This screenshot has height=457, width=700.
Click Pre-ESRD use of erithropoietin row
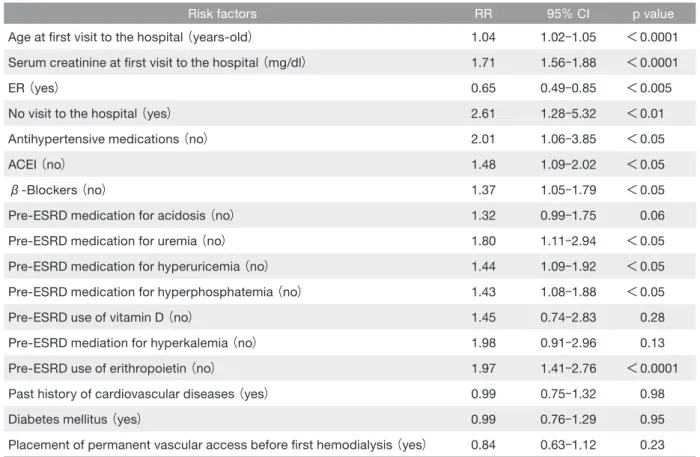pyautogui.click(x=350, y=368)
